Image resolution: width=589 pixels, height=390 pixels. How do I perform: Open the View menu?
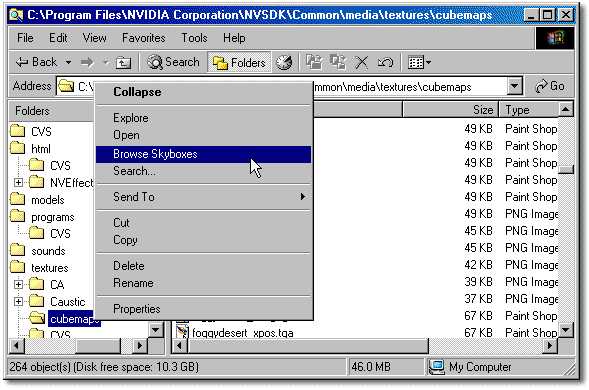95,38
